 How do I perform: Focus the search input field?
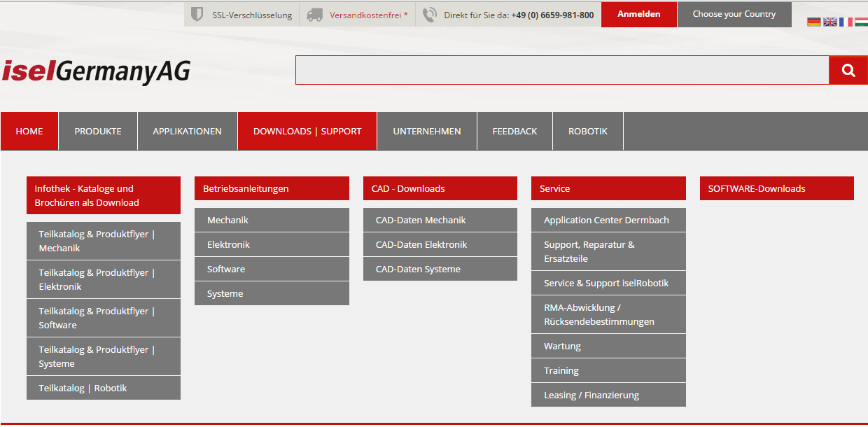point(561,70)
